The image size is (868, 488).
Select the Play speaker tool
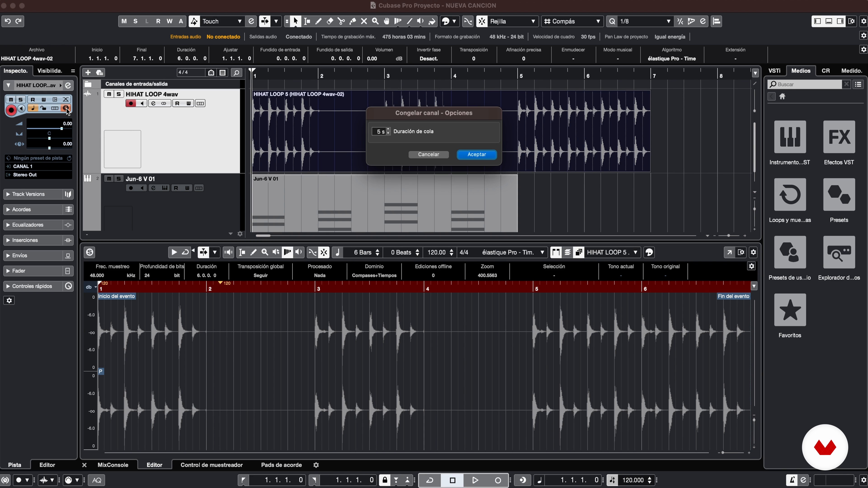click(x=420, y=21)
